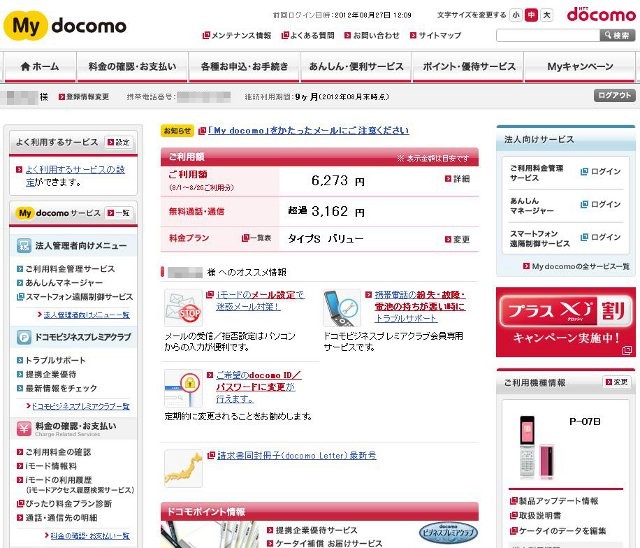Click 登録情報変更 link
Screen dimensions: 640x548
click(84, 97)
